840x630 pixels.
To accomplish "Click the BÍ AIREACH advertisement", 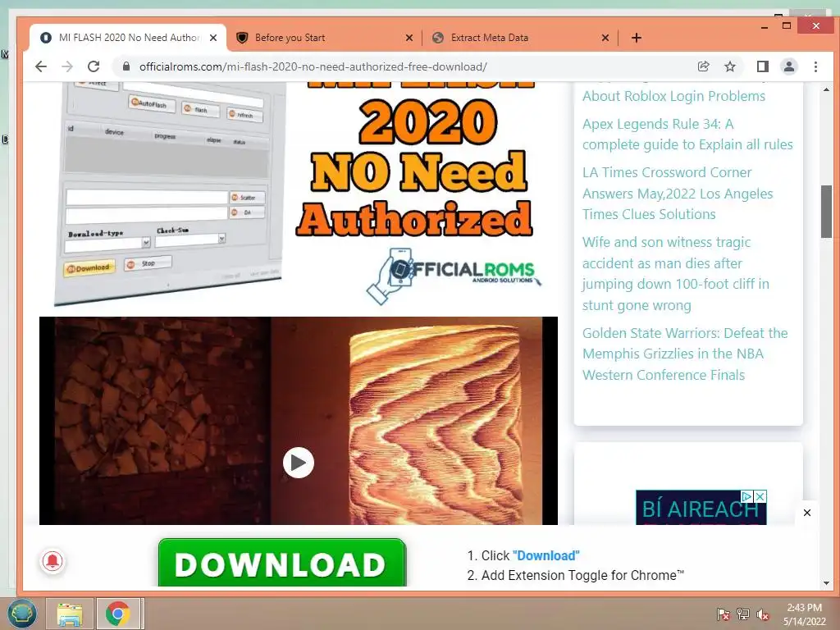I will click(701, 509).
